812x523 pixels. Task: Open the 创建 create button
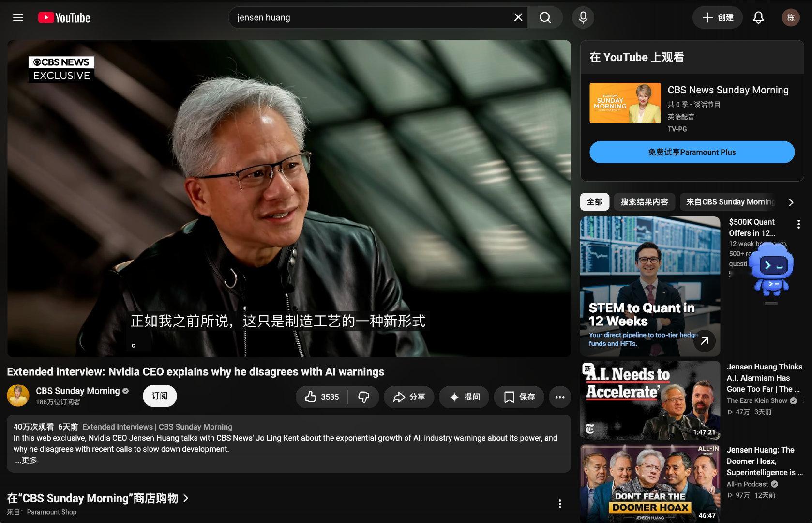tap(718, 17)
